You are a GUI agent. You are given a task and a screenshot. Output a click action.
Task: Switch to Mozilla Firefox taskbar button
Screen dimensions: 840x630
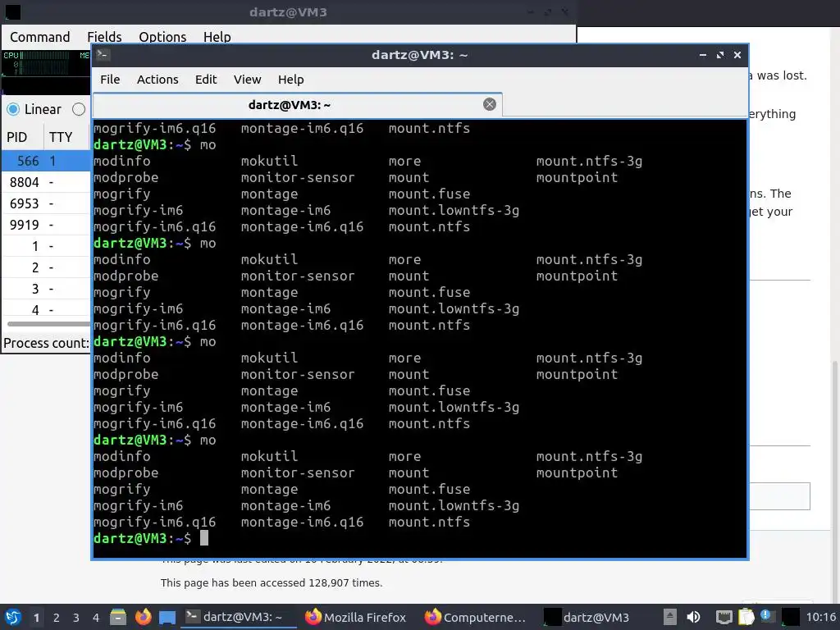[x=355, y=617]
